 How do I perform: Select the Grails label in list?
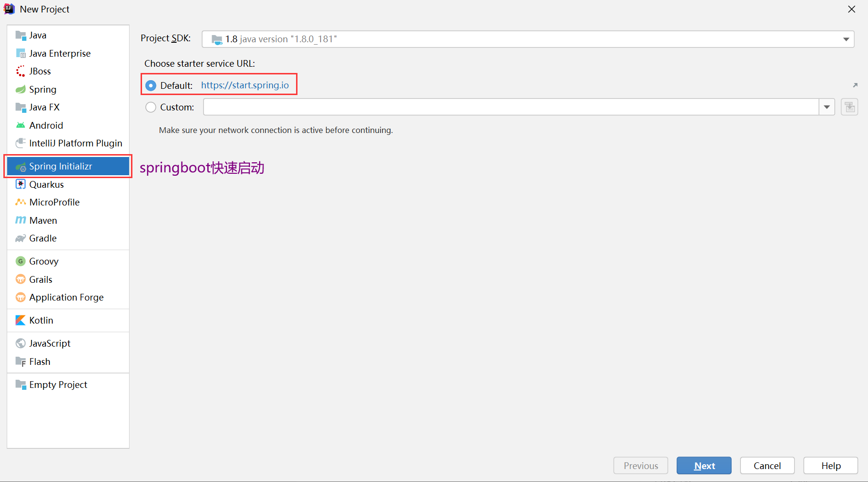(41, 279)
